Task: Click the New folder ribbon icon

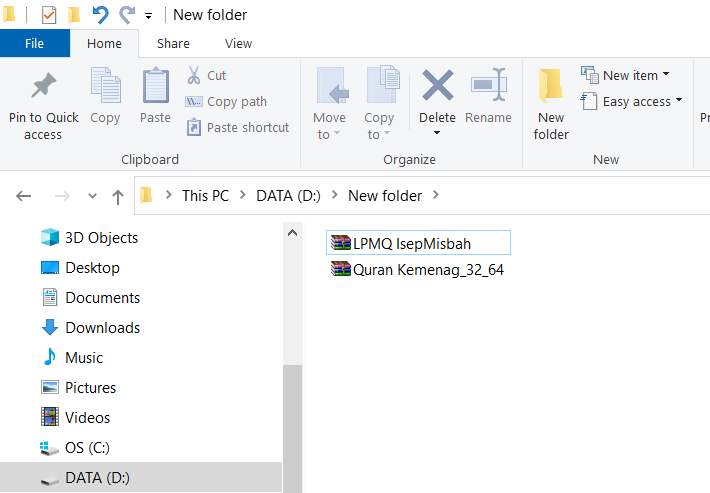Action: coord(551,85)
